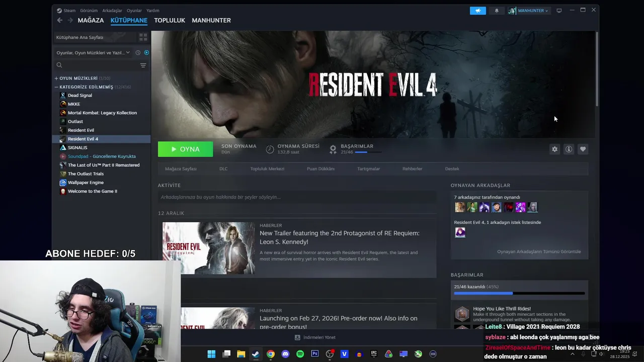Screen dimensions: 644x362
Task: Click Oynayan Arkadaşların Tümünü Görüntüle
Action: click(x=539, y=251)
